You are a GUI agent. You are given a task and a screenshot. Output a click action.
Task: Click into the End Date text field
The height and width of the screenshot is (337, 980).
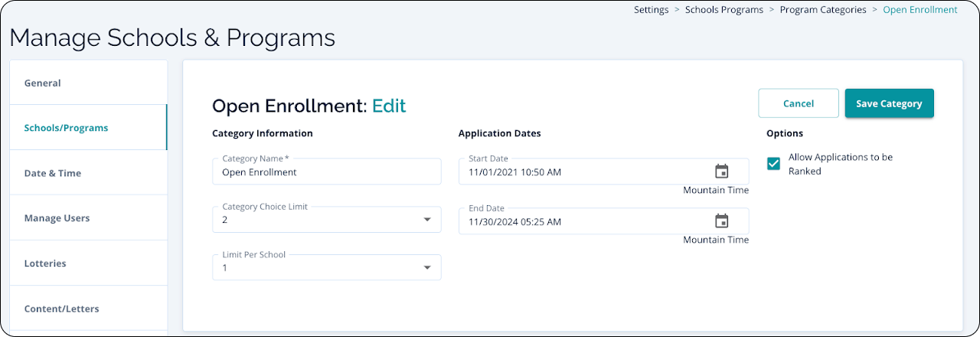point(582,222)
